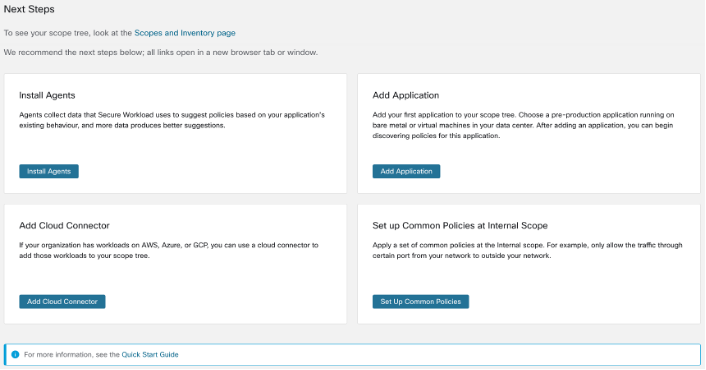Click the add your first application description
Viewport: 706px width, 370px height.
pos(523,125)
